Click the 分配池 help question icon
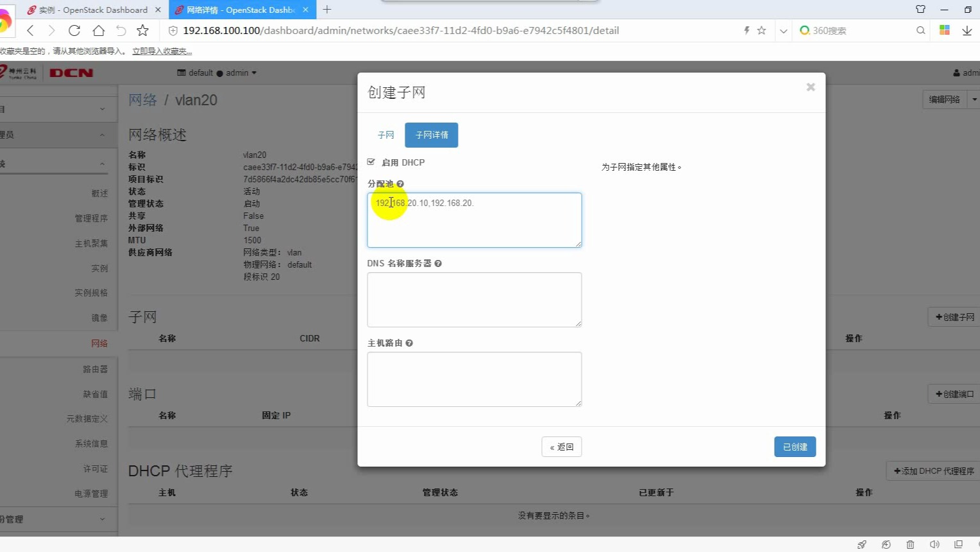The image size is (980, 552). tap(400, 184)
